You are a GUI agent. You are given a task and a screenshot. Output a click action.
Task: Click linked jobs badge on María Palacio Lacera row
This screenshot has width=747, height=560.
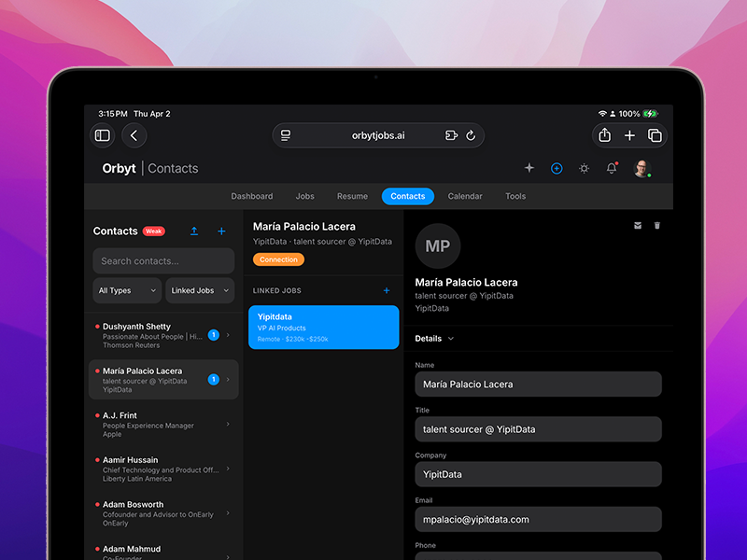click(214, 380)
